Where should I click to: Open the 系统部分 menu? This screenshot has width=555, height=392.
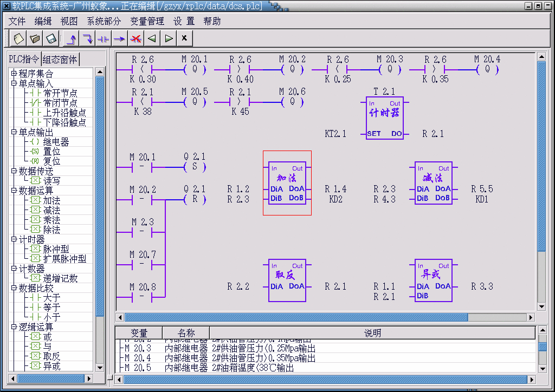pyautogui.click(x=104, y=21)
